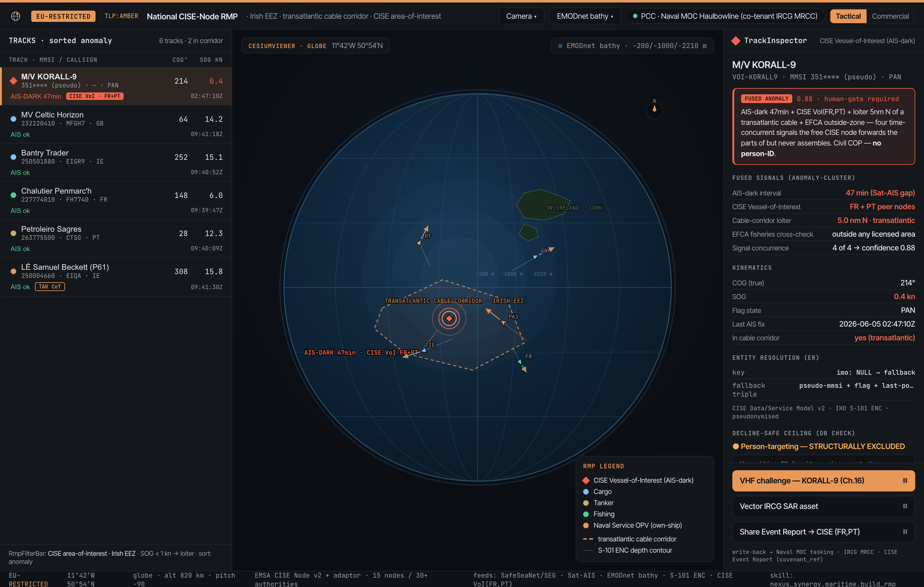Select the M/V KORALL-9 track row

pyautogui.click(x=116, y=86)
